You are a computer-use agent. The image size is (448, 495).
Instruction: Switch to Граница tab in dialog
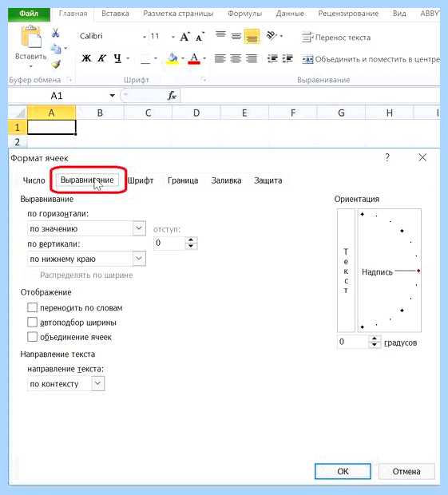click(183, 180)
